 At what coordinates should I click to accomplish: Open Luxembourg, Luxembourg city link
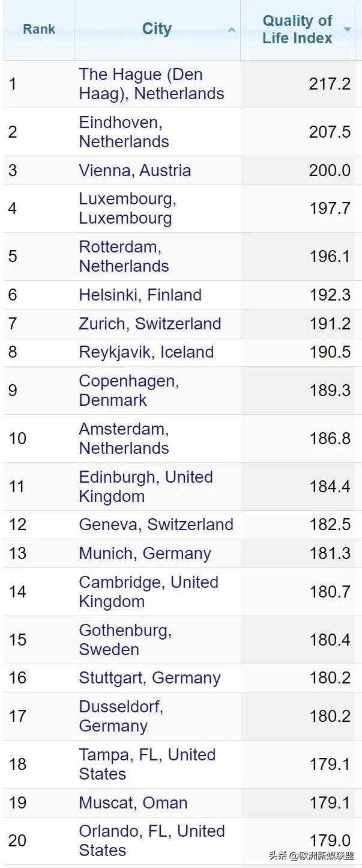[127, 209]
